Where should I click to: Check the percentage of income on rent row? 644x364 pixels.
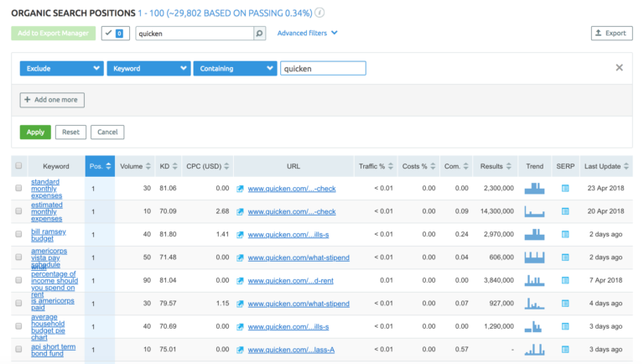click(x=18, y=280)
